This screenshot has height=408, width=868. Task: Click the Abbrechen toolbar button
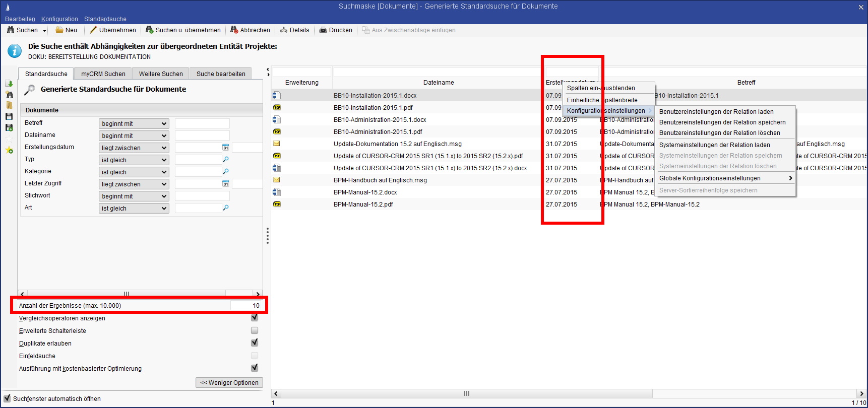click(x=250, y=30)
